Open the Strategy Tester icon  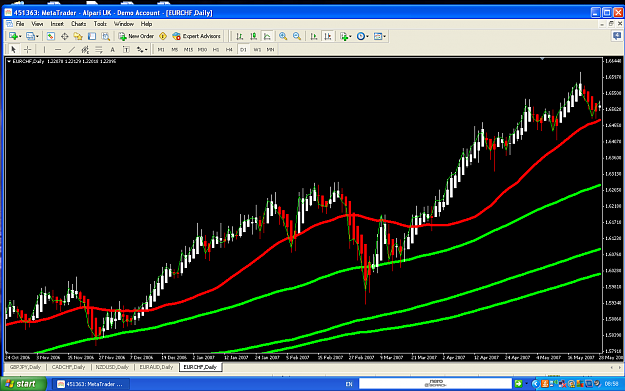[106, 36]
